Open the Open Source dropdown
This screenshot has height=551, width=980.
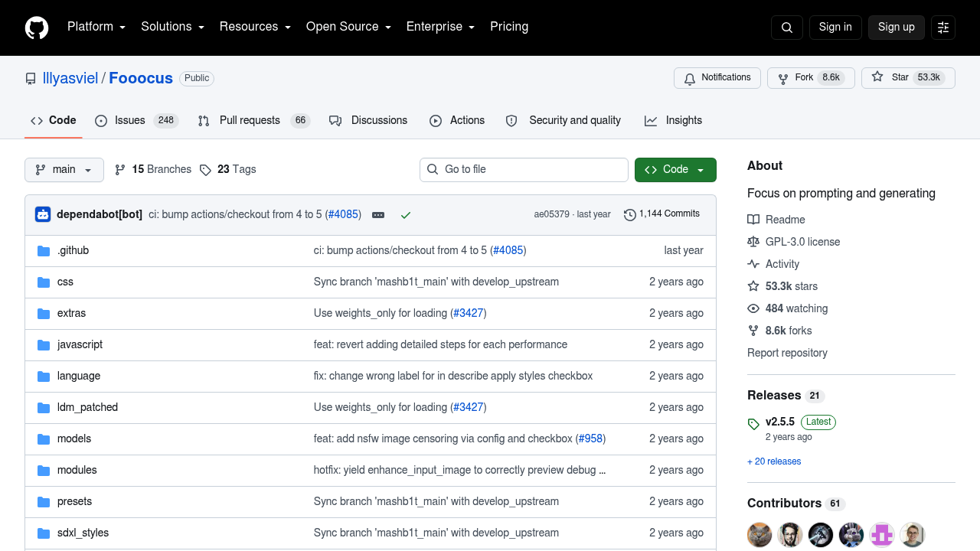pos(348,27)
